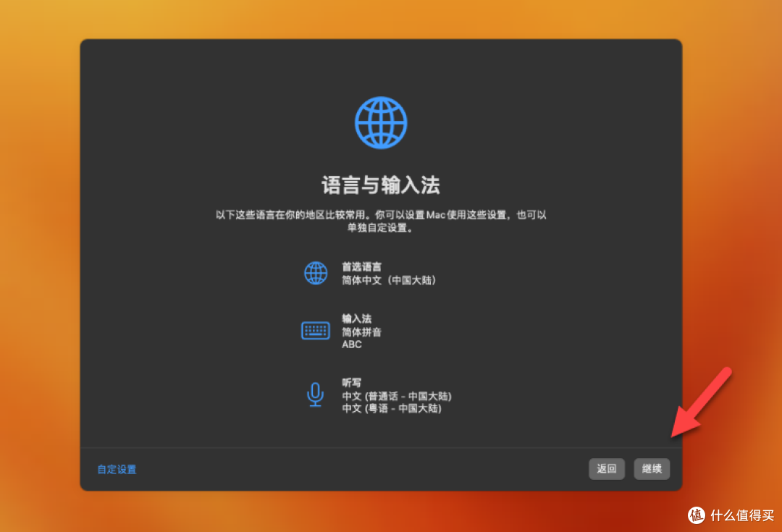The width and height of the screenshot is (782, 532).
Task: Select the 首选语言 globe icon
Action: [315, 273]
